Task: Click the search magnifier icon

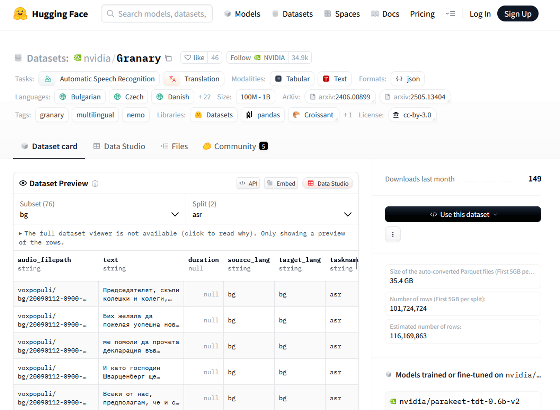Action: (x=110, y=14)
